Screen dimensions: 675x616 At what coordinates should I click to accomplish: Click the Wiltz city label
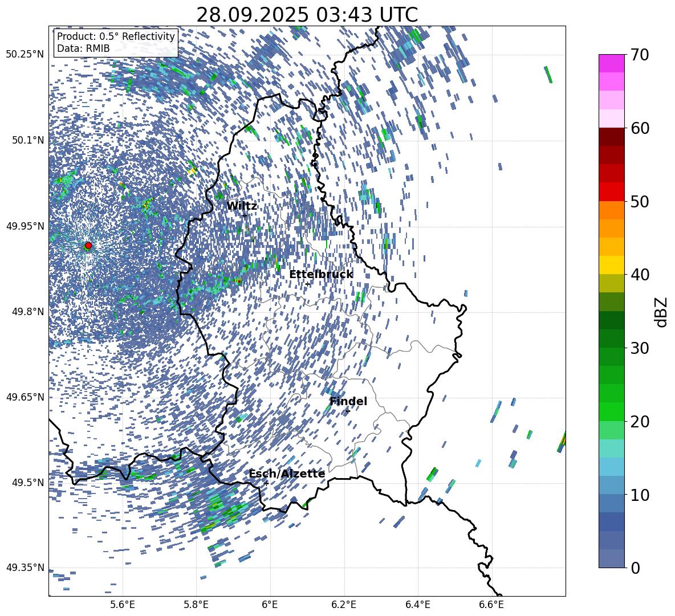point(242,206)
